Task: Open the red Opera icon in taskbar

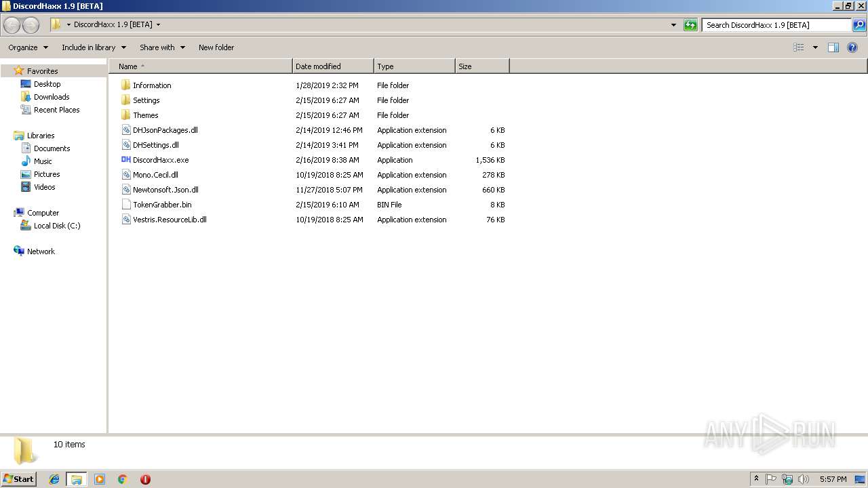Action: 145,479
